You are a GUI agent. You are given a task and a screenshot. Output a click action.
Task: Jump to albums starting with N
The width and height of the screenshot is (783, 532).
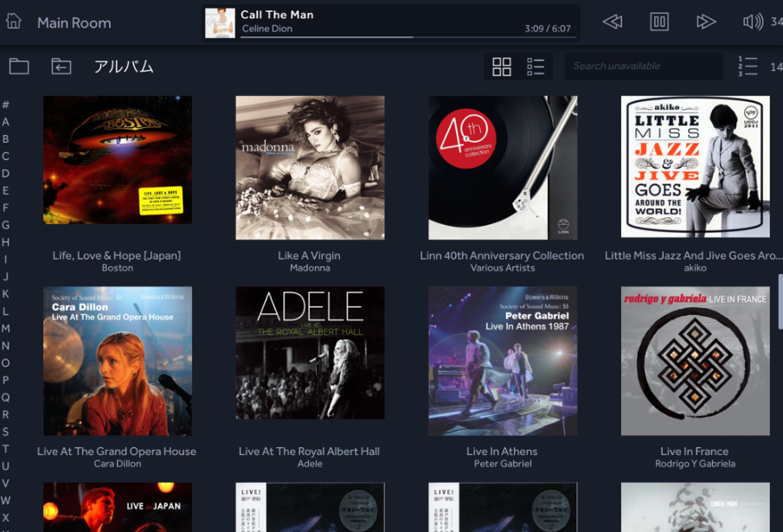point(5,345)
